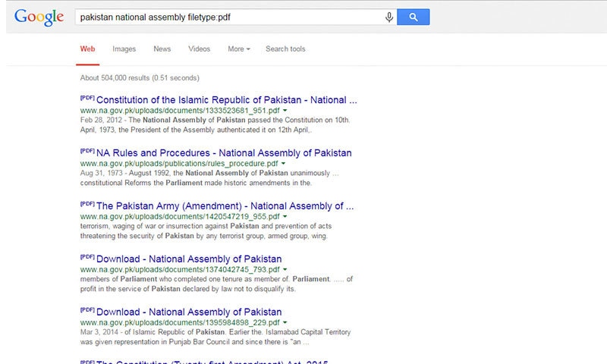The width and height of the screenshot is (607, 364).
Task: Open Constitution of the Islamic Republic result
Action: pyautogui.click(x=226, y=100)
